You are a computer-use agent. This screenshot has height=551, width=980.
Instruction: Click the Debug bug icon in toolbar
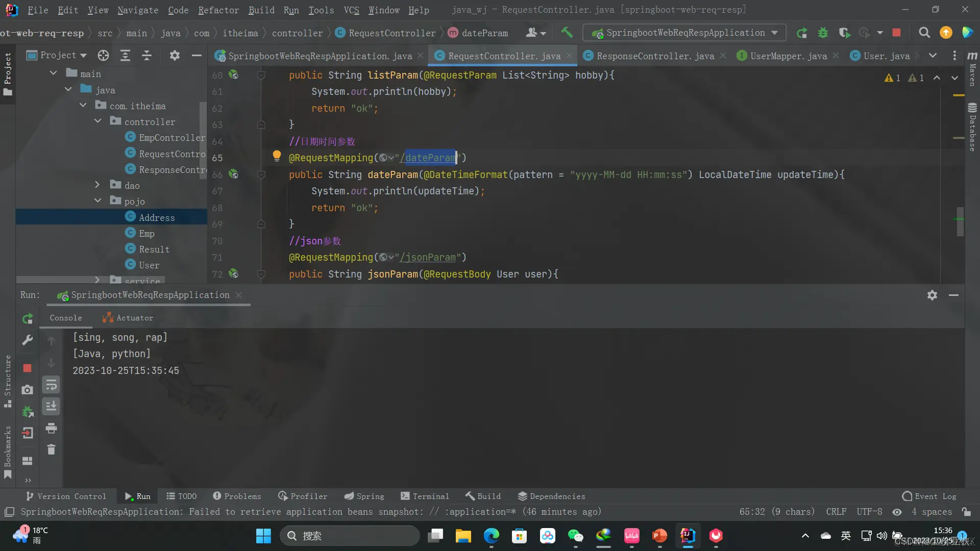tap(823, 33)
